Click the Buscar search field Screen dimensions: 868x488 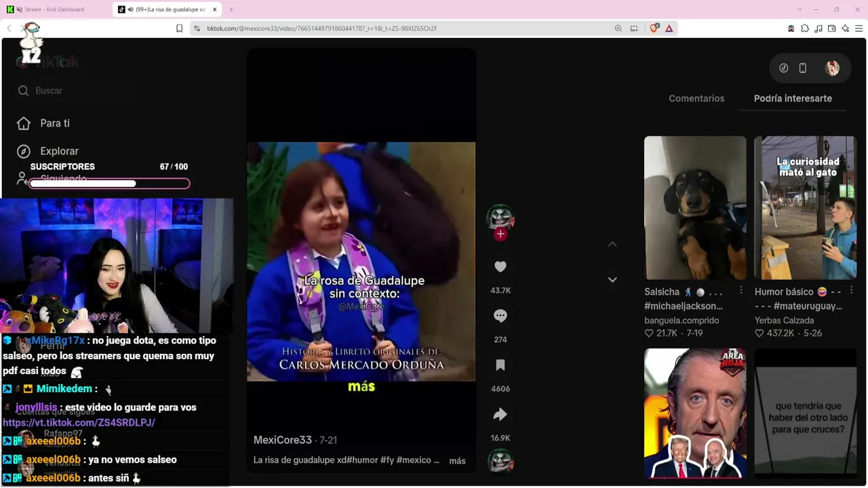coord(75,91)
